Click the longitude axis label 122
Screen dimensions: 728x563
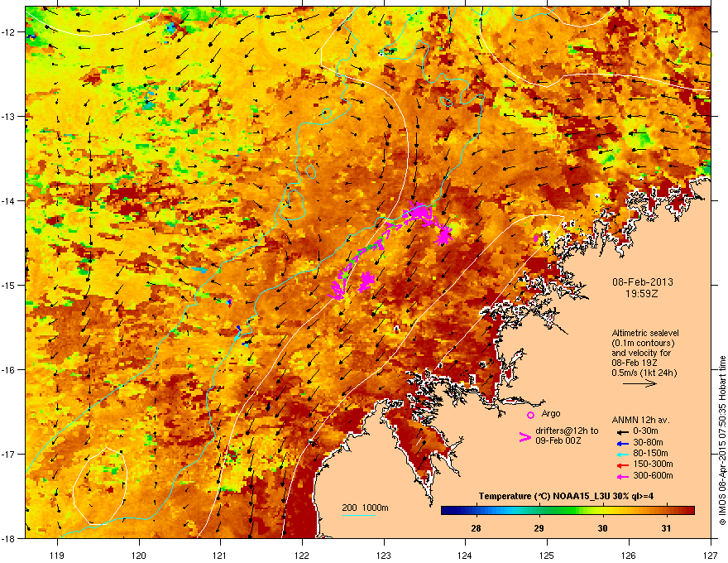pos(302,555)
